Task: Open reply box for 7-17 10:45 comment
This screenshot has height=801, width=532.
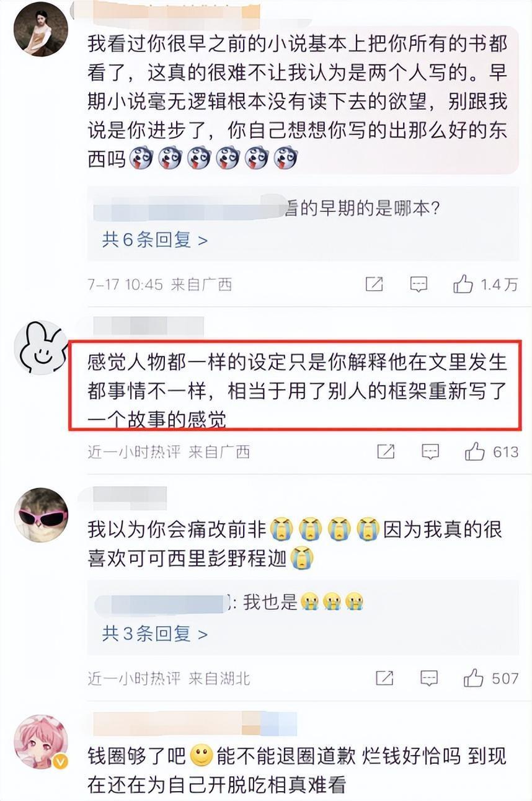Action: coord(419,285)
